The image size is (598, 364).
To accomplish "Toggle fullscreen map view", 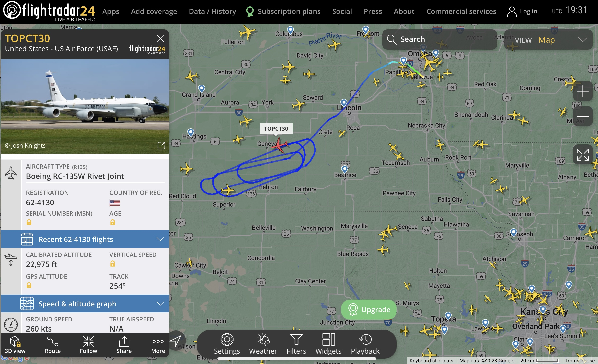I will coord(583,154).
